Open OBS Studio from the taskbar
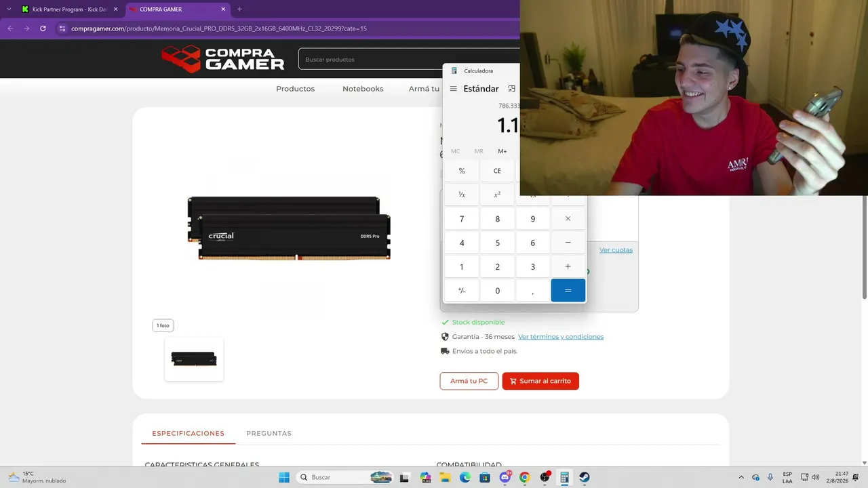 pyautogui.click(x=545, y=477)
